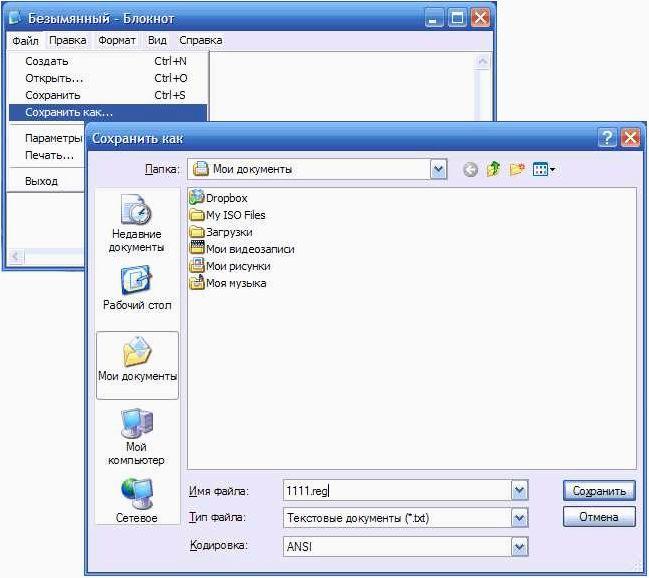649x578 pixels.
Task: Click the Сохранить button
Action: click(x=599, y=491)
